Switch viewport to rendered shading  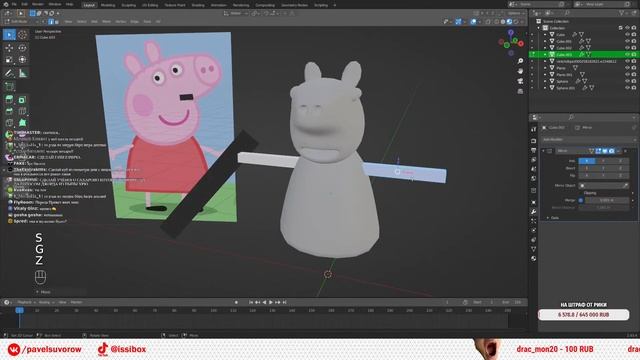(516, 22)
